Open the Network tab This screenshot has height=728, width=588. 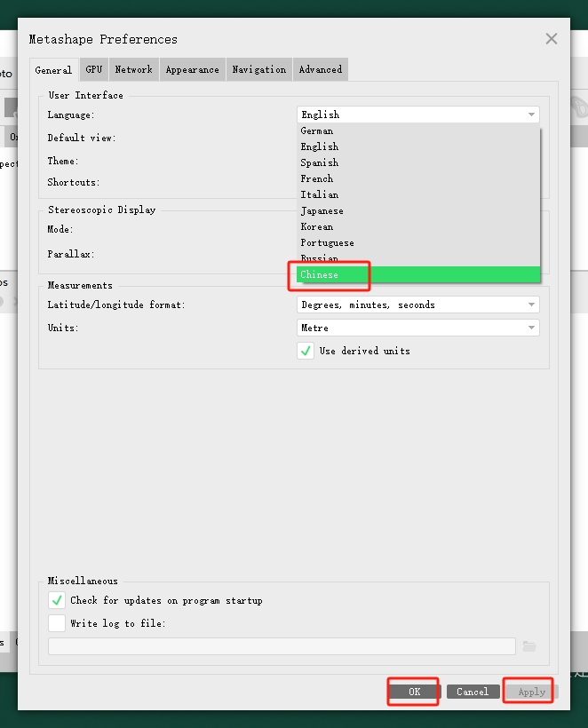click(x=133, y=69)
